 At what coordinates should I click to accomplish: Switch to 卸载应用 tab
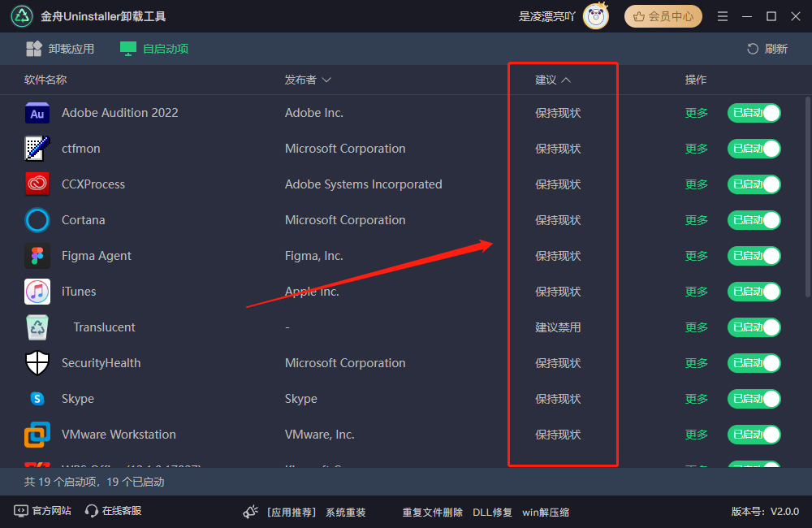[60, 49]
